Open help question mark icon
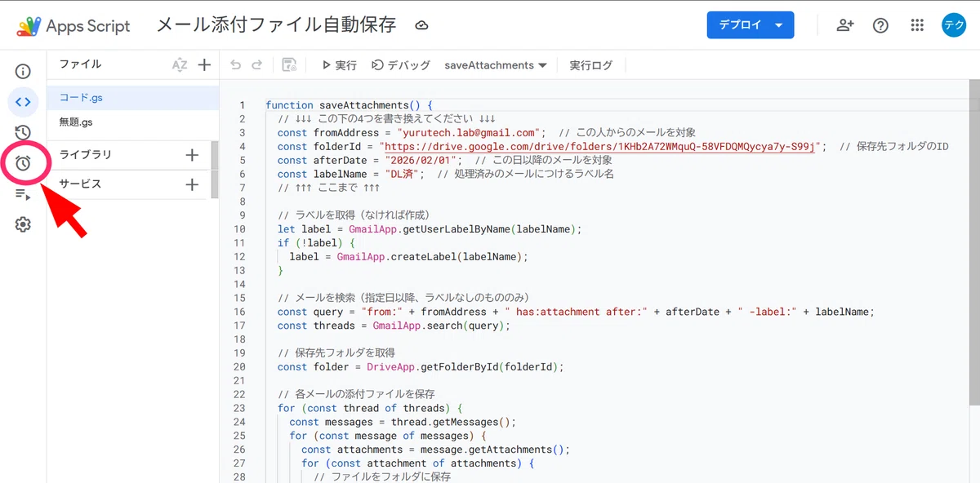Image resolution: width=980 pixels, height=483 pixels. 880,25
